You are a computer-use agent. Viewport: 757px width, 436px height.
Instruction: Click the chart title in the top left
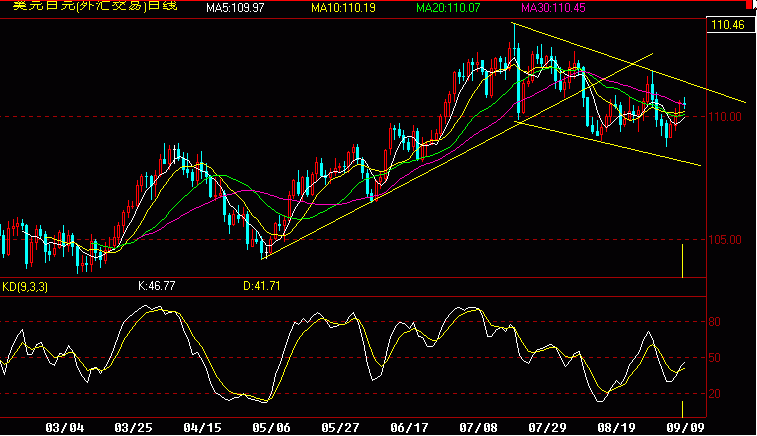pos(95,6)
